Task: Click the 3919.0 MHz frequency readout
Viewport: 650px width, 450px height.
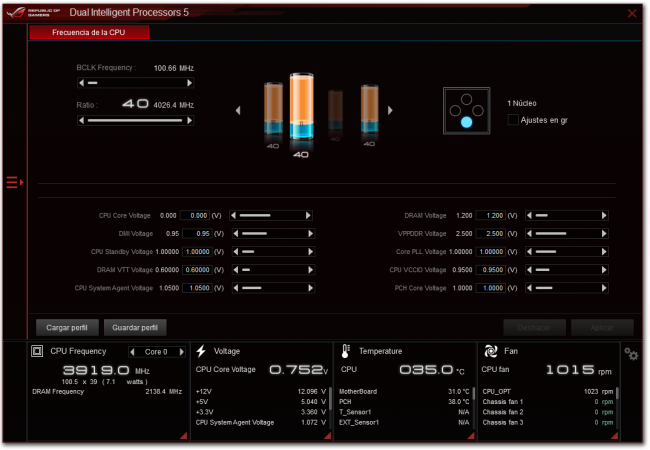Action: [106, 370]
